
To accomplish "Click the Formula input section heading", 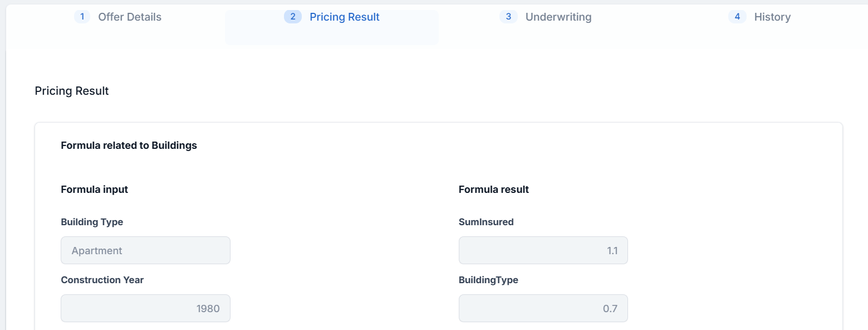I will click(x=94, y=190).
